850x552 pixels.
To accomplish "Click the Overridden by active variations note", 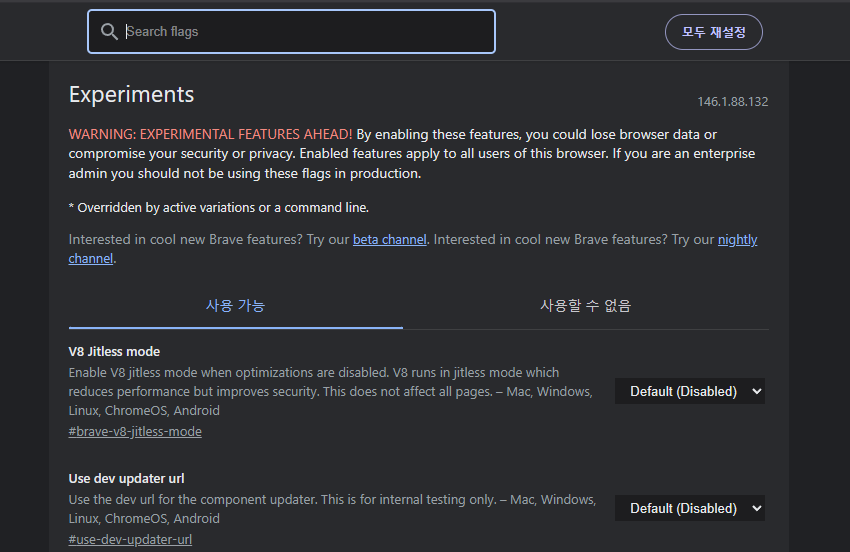I will click(x=218, y=208).
